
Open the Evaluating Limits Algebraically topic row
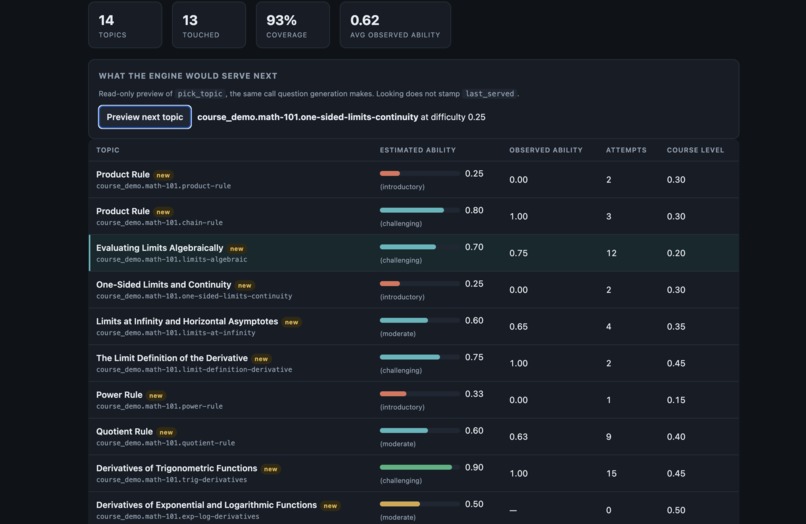click(x=414, y=253)
